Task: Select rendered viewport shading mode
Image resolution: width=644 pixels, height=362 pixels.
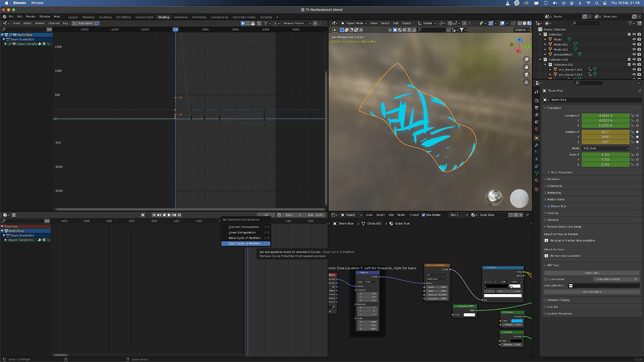Action: (530, 23)
